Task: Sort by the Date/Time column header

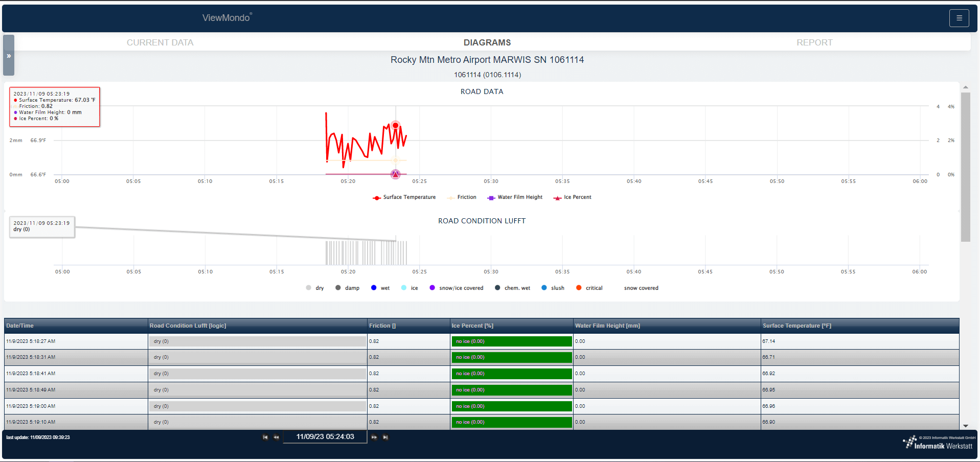Action: pyautogui.click(x=76, y=326)
